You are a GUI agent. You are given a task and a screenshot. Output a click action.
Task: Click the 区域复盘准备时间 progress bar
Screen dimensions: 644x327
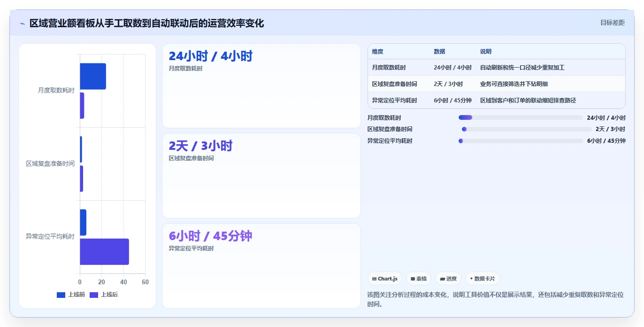tap(527, 129)
